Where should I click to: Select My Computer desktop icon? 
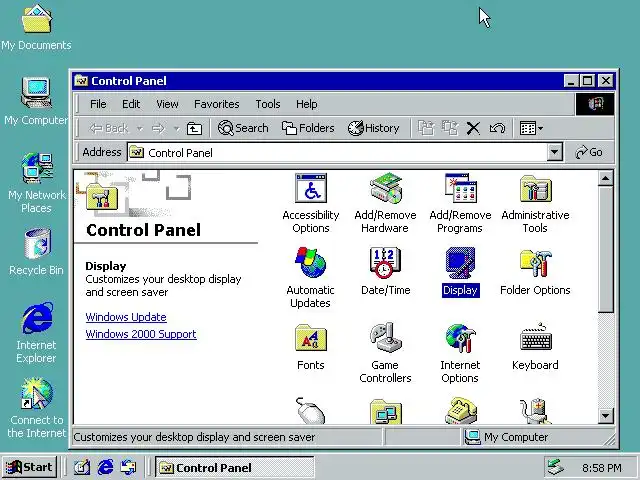coord(36,101)
